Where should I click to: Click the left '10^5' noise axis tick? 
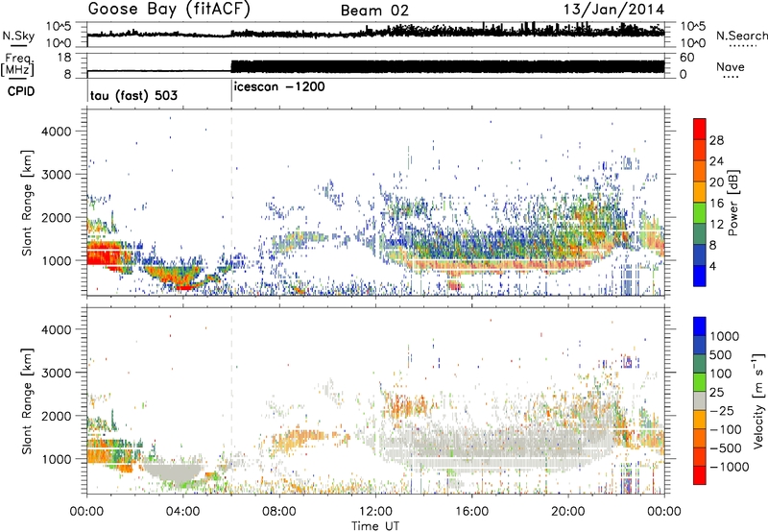(x=59, y=27)
